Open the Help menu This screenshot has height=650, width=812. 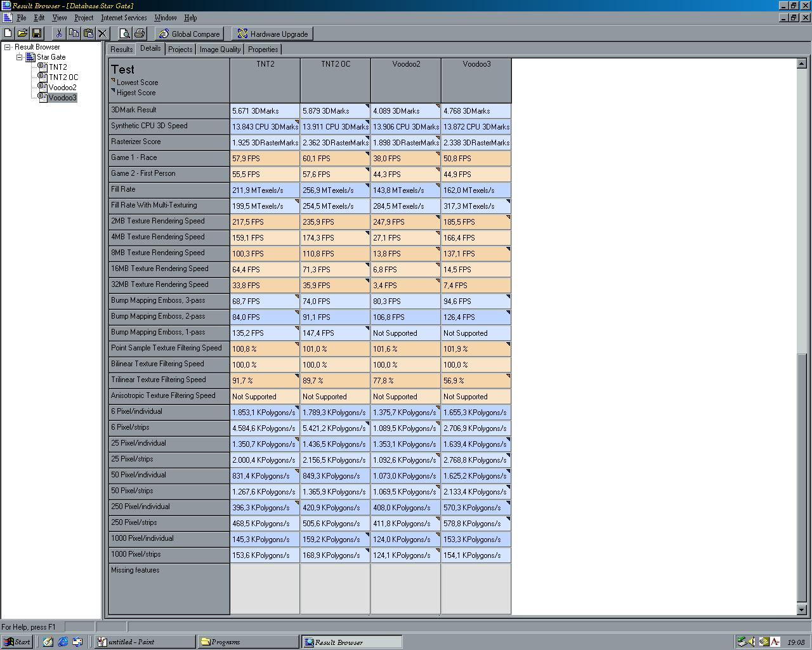[x=190, y=18]
